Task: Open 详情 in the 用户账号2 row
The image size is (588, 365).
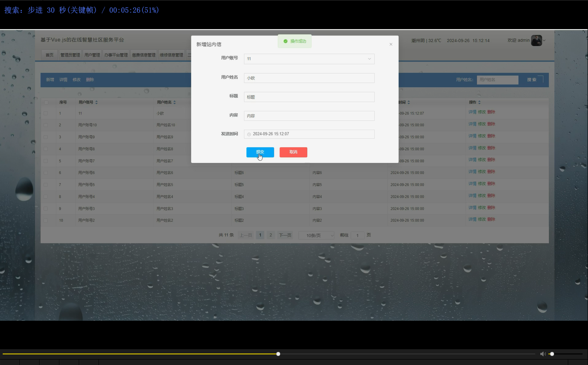Action: pyautogui.click(x=472, y=219)
